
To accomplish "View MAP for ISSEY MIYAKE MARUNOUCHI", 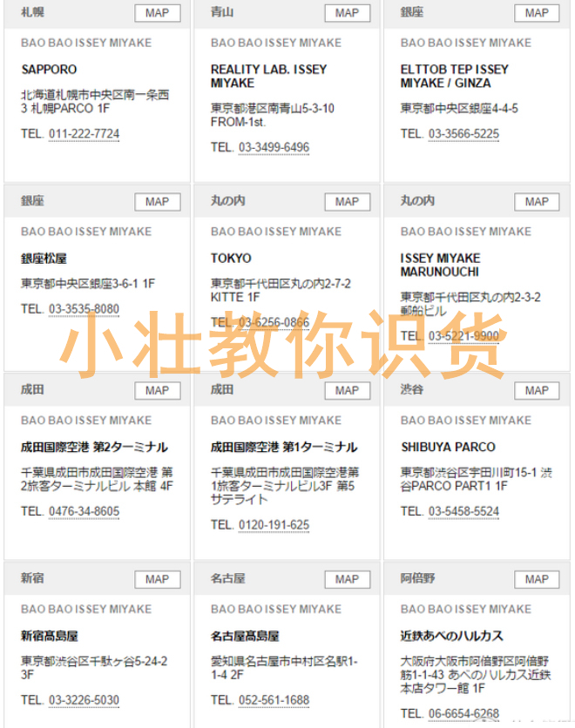I will (x=537, y=202).
